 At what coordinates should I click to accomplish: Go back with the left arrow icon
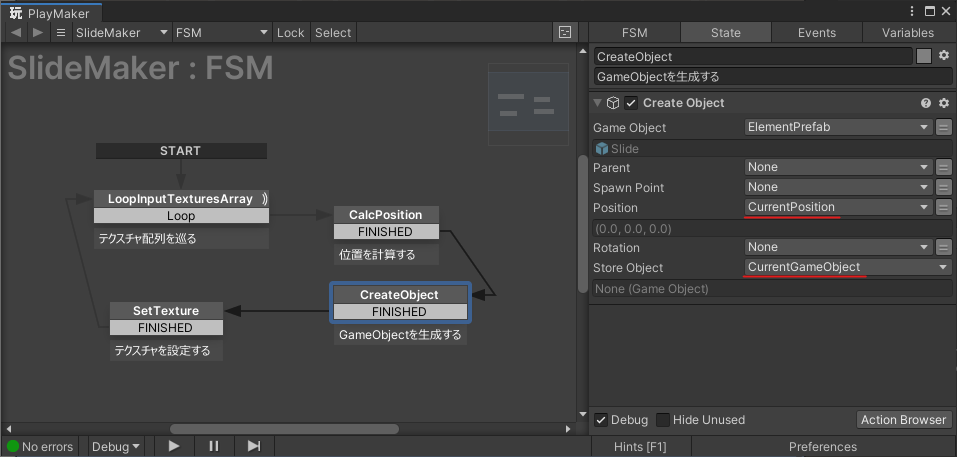(x=16, y=32)
